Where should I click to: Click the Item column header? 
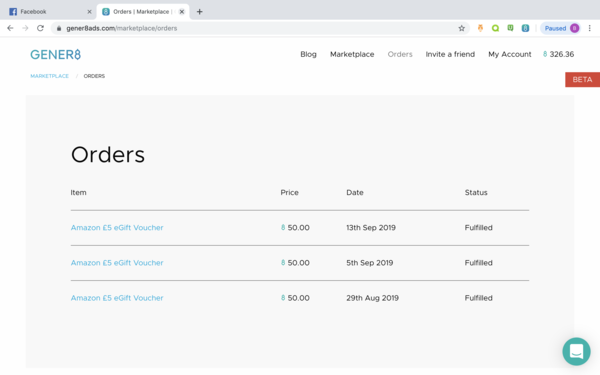[x=78, y=192]
